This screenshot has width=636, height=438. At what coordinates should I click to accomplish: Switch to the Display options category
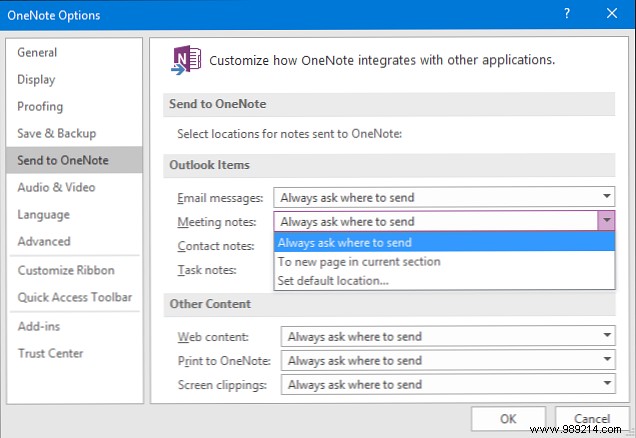coord(75,79)
